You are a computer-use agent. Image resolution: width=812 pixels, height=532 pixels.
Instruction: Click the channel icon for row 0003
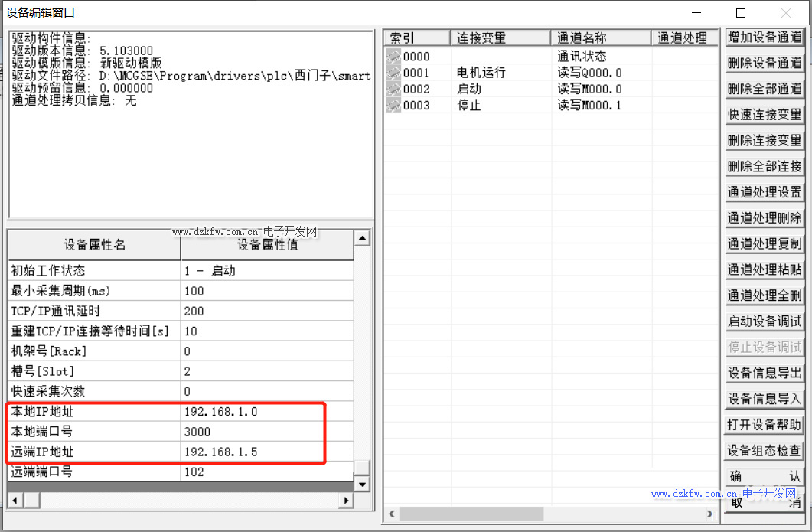pyautogui.click(x=393, y=106)
